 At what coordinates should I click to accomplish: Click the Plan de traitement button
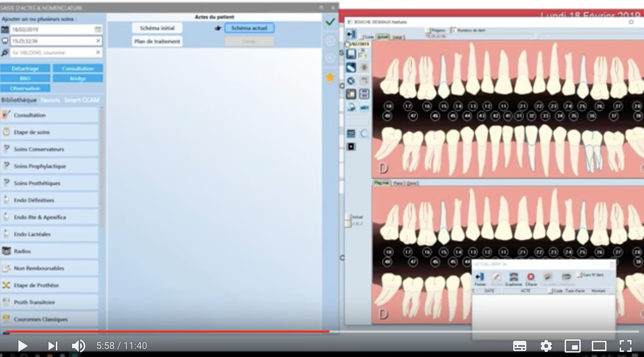pyautogui.click(x=157, y=41)
